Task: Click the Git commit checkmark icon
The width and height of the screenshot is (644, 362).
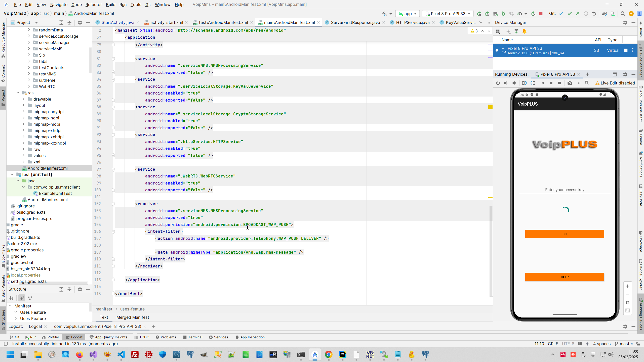Action: pyautogui.click(x=570, y=14)
